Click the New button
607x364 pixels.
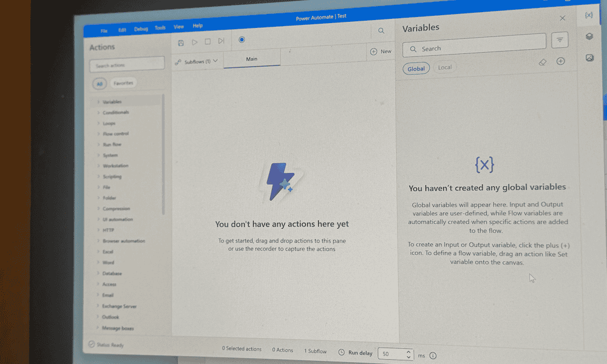pyautogui.click(x=381, y=51)
